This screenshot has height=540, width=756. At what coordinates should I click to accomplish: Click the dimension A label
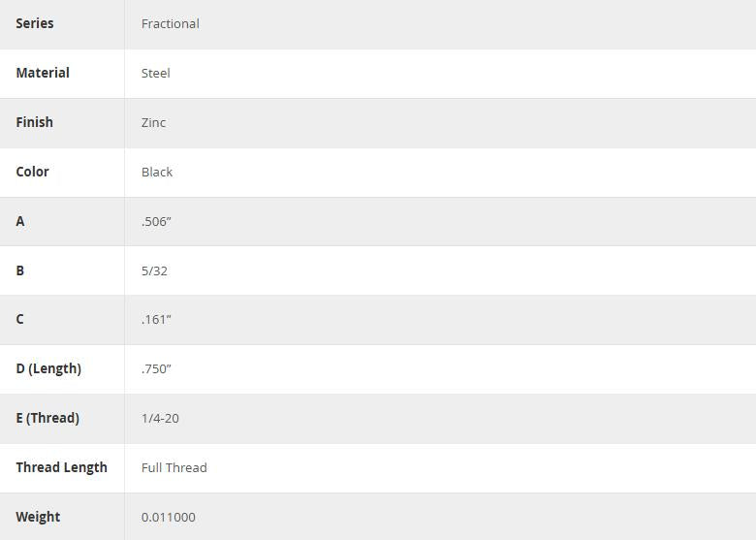pyautogui.click(x=20, y=221)
